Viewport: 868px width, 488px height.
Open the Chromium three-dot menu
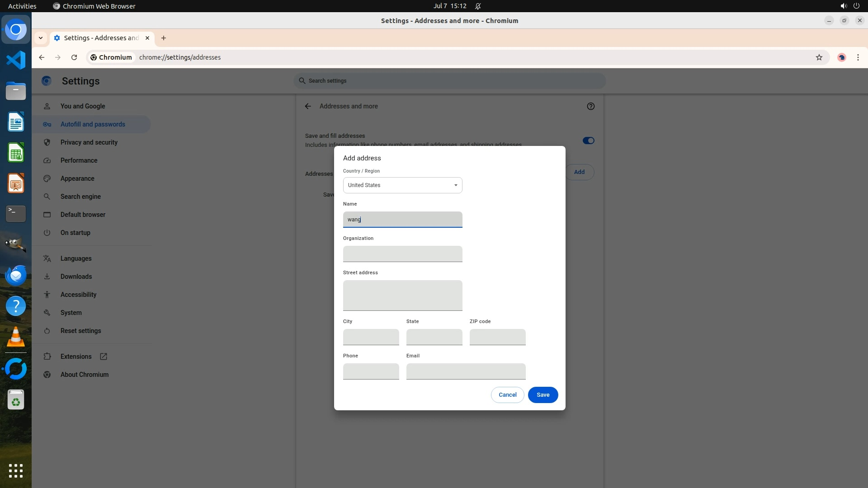click(x=858, y=57)
